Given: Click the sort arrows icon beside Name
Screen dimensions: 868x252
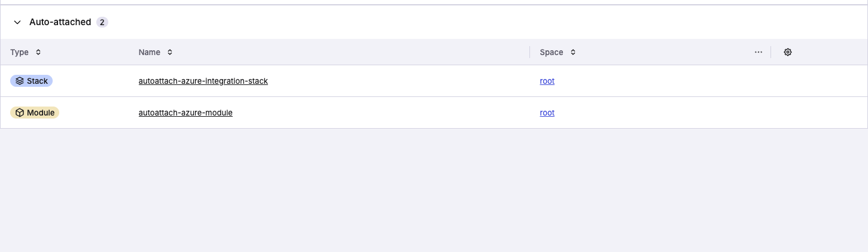Looking at the screenshot, I should pos(170,52).
